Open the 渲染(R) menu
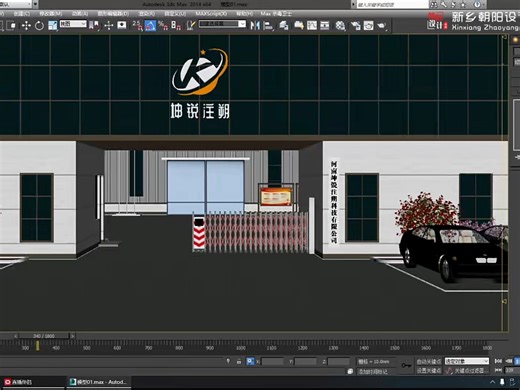This screenshot has width=520, height=390. point(147,14)
